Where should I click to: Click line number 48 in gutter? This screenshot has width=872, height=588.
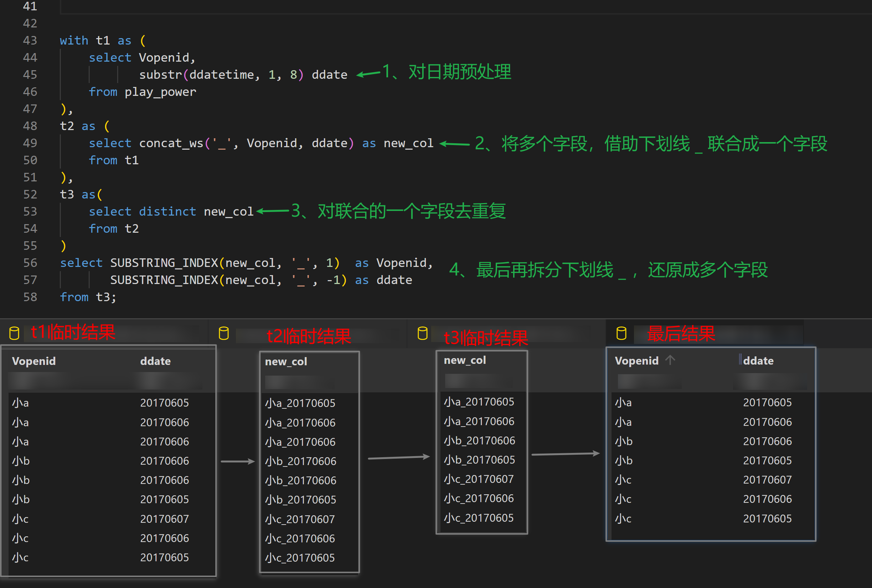click(30, 126)
